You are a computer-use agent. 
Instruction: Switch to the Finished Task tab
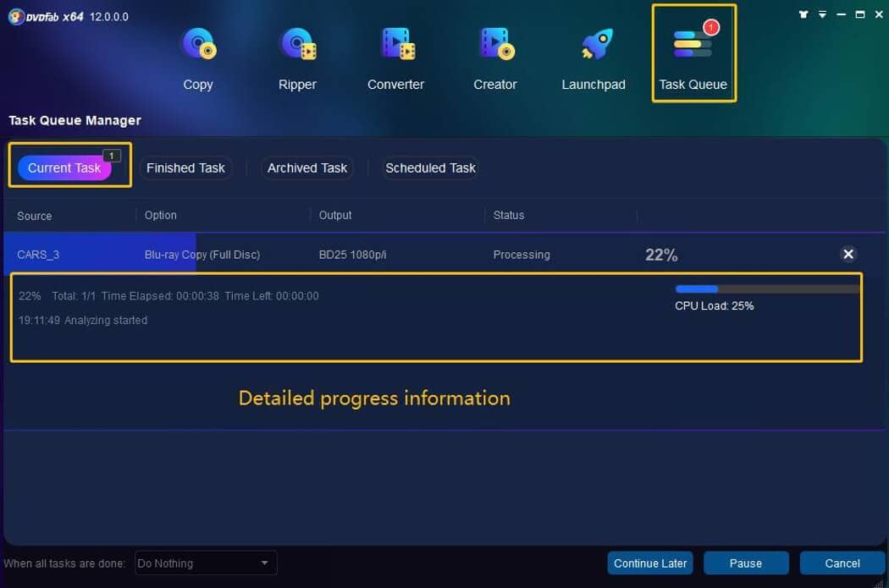point(185,168)
